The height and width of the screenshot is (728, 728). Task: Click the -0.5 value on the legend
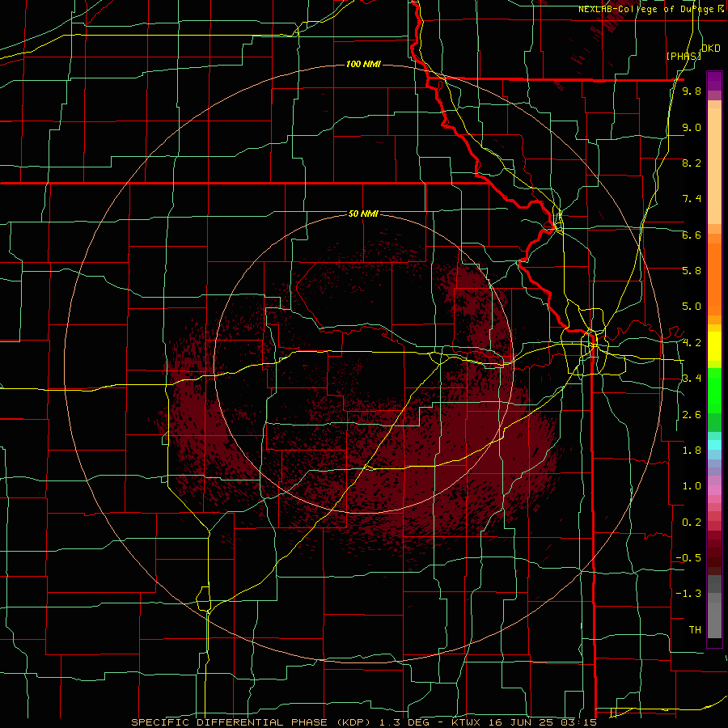coord(688,558)
